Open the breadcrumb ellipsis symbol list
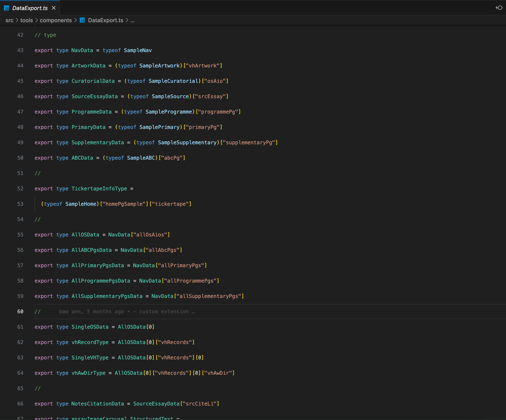Viewport: 506px width, 420px height. [132, 20]
